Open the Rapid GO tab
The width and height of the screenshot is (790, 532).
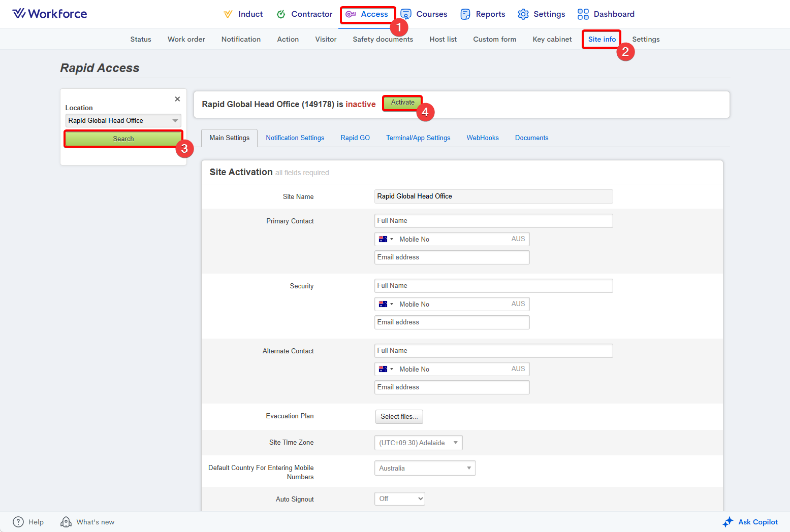point(355,138)
